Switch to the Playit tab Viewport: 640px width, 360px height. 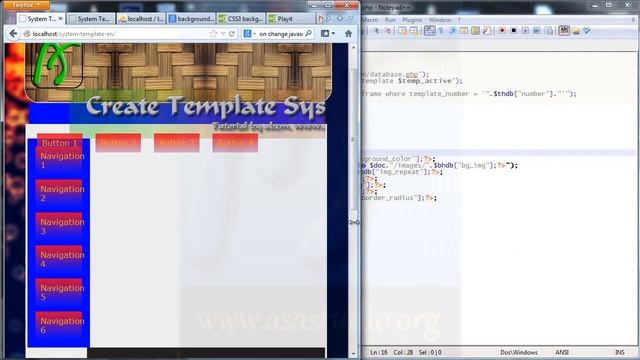[291, 19]
